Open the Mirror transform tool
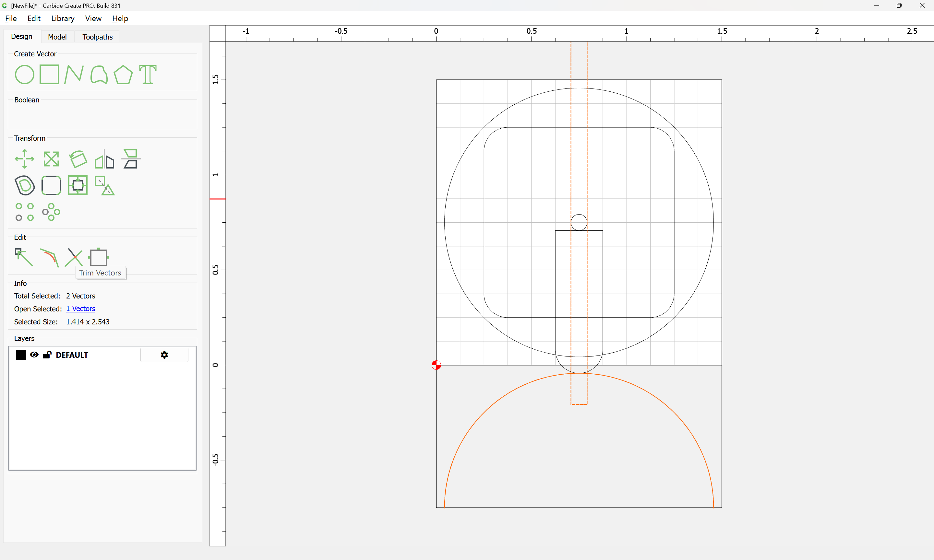Viewport: 934px width, 560px height. (x=104, y=159)
